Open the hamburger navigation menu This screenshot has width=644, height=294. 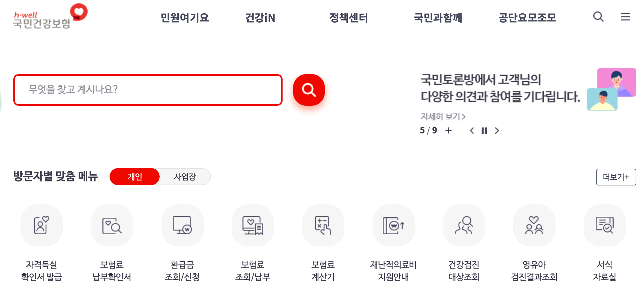pos(625,17)
